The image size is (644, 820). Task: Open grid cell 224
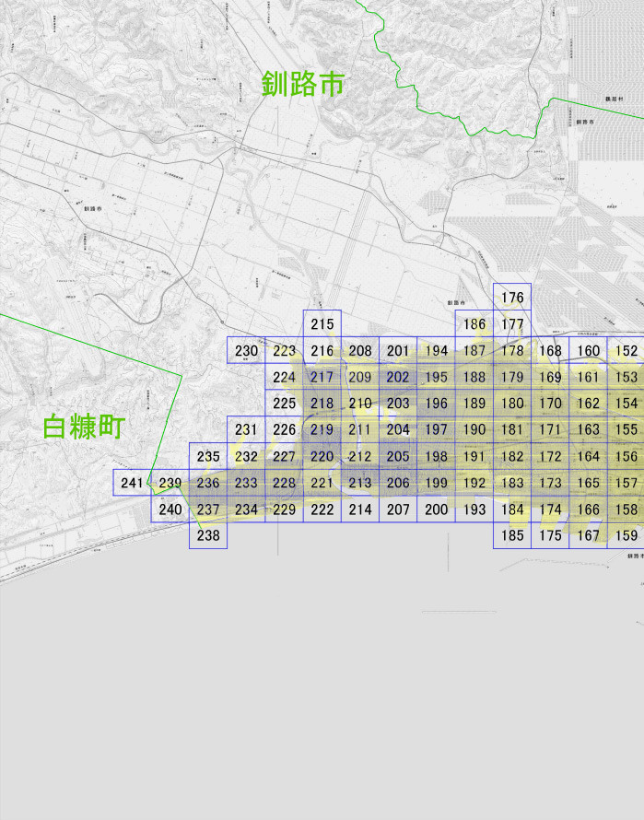tap(284, 377)
